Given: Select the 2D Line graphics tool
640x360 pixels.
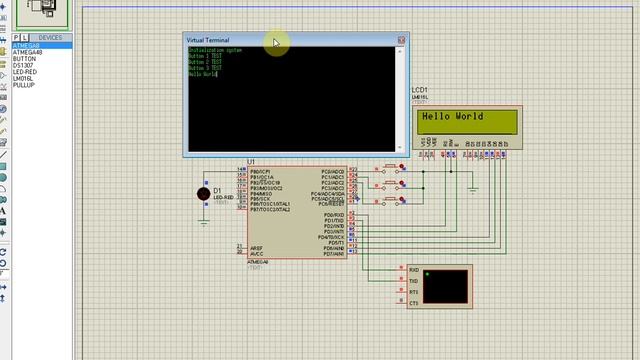Looking at the screenshot, I should tap(2, 155).
